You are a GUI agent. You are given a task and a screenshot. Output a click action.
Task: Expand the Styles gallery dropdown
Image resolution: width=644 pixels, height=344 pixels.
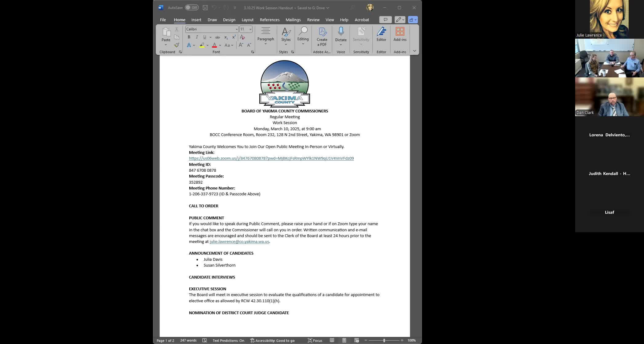(286, 45)
